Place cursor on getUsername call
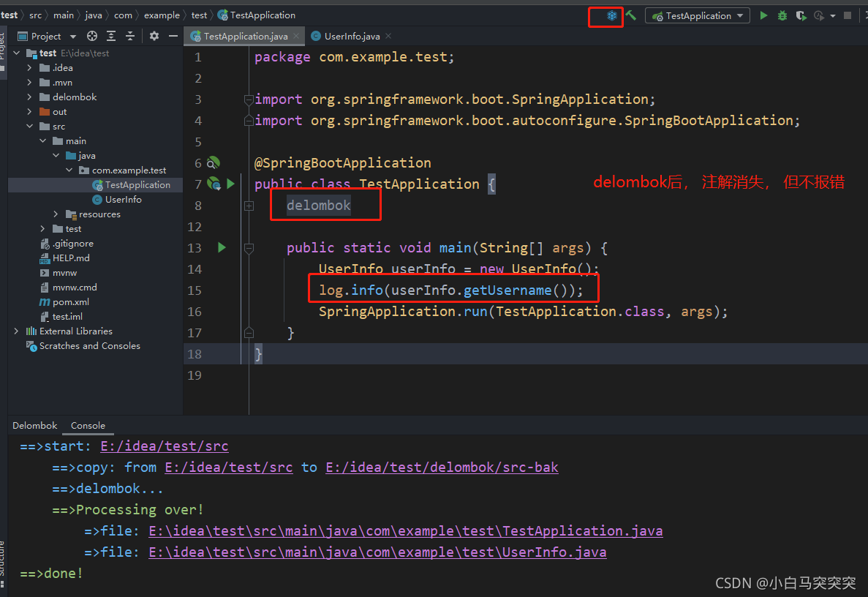This screenshot has width=868, height=597. (x=507, y=290)
